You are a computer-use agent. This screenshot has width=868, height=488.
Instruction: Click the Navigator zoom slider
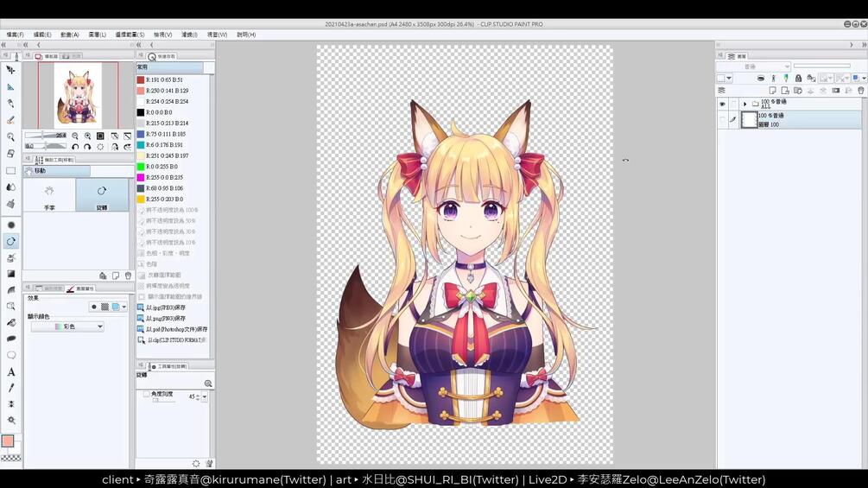[46, 136]
